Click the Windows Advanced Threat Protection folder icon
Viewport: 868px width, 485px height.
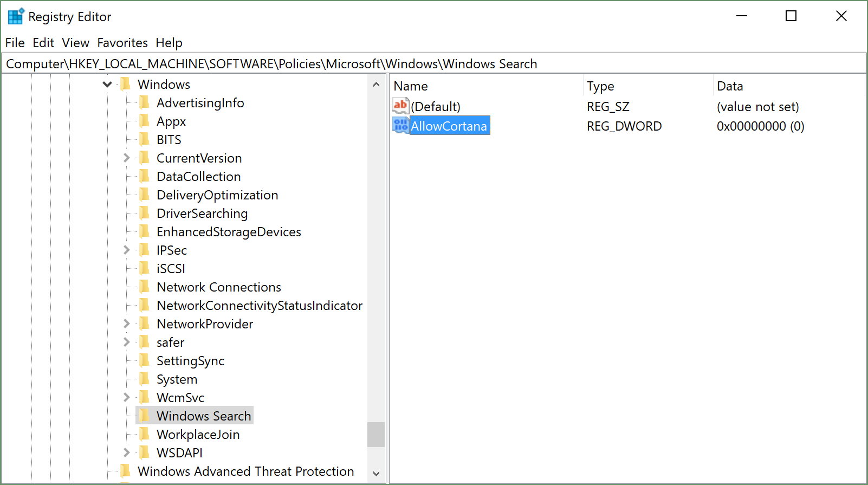point(125,471)
